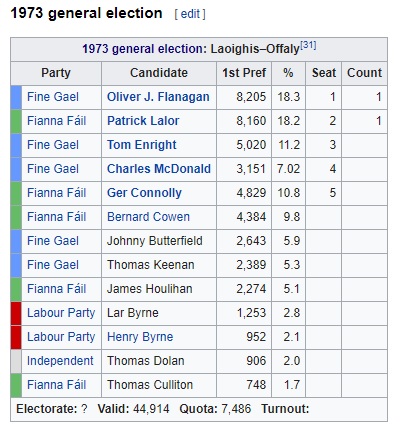Click the Charles McDonald candidate link

[x=159, y=169]
